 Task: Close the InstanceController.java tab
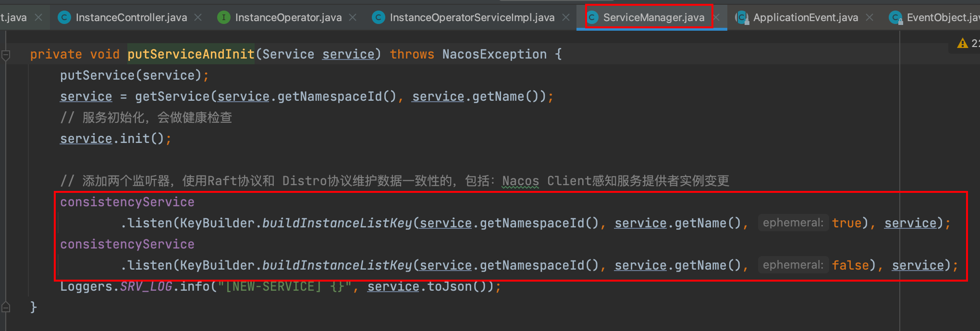click(198, 18)
